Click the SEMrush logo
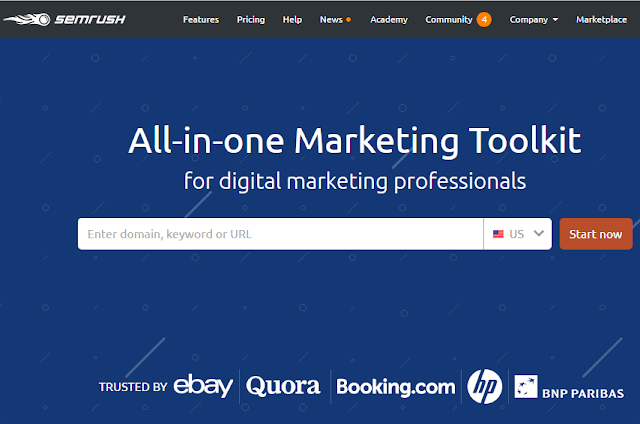Viewport: 640px width, 424px height. tap(64, 19)
